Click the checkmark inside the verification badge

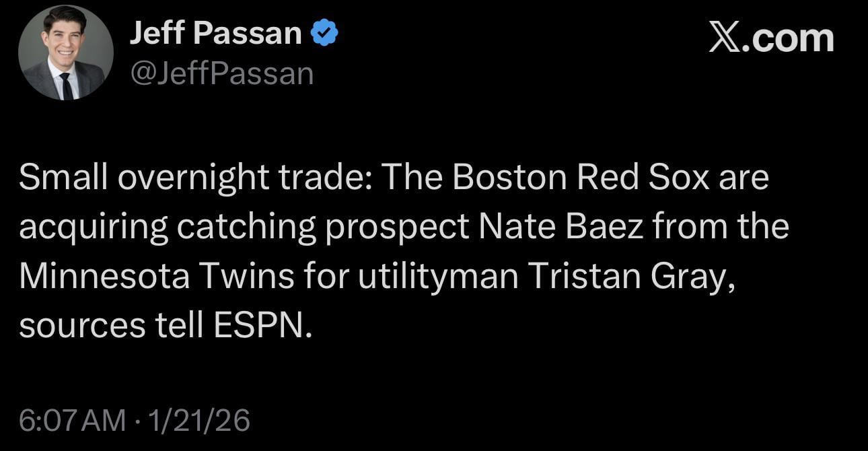point(325,31)
